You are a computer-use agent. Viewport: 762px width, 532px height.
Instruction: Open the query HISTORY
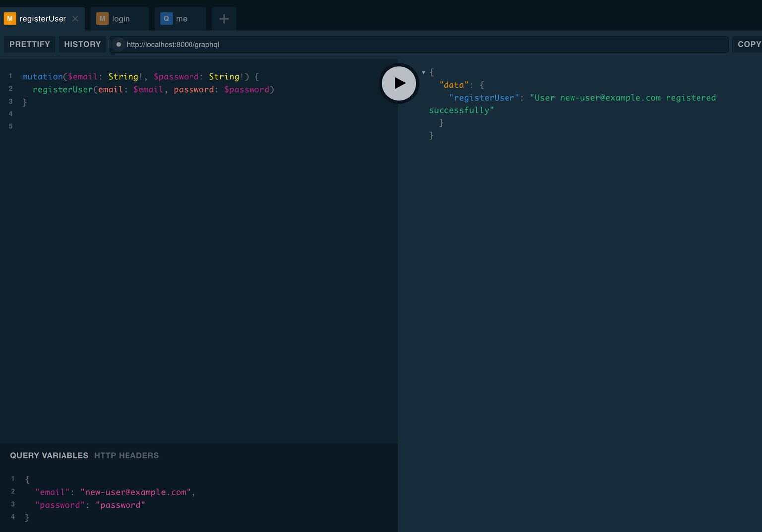[82, 44]
